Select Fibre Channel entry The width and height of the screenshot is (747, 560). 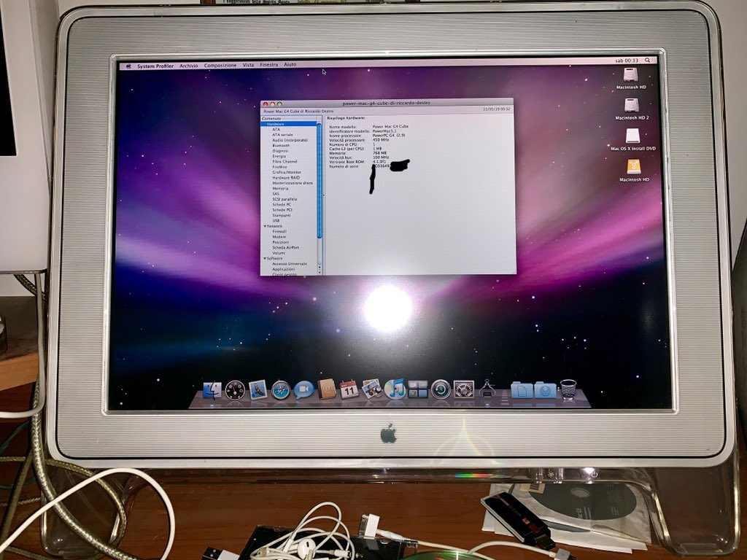point(285,161)
